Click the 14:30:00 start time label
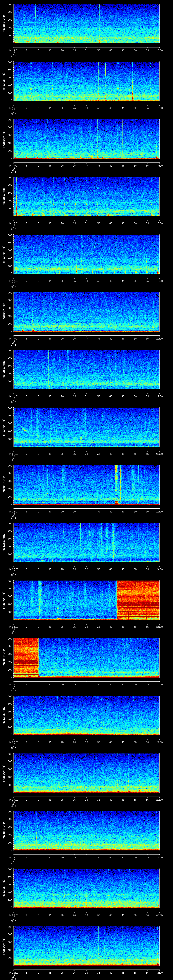The height and width of the screenshot is (980, 173). pyautogui.click(x=13, y=972)
